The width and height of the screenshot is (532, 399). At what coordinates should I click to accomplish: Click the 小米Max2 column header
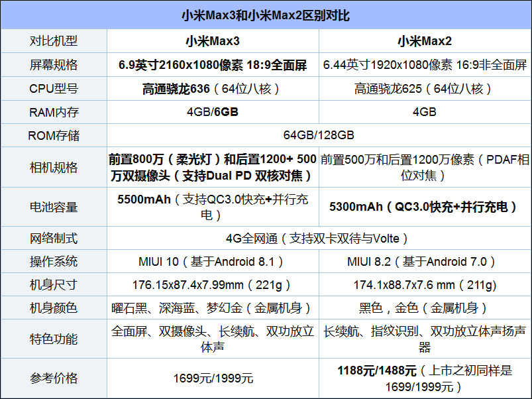425,41
